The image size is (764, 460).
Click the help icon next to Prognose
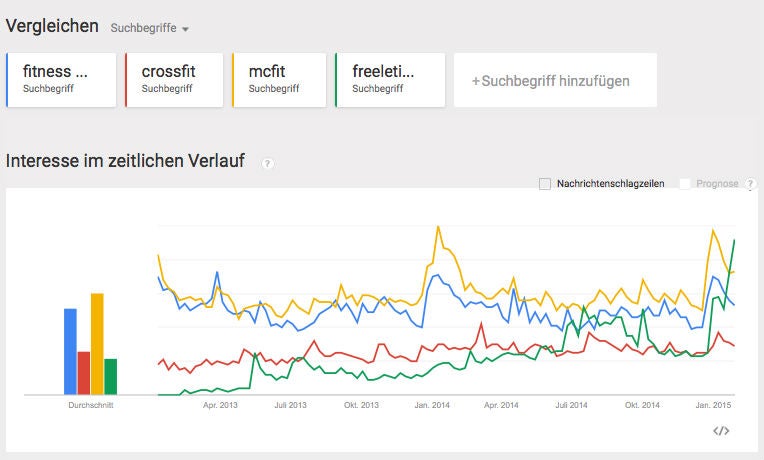[x=750, y=184]
